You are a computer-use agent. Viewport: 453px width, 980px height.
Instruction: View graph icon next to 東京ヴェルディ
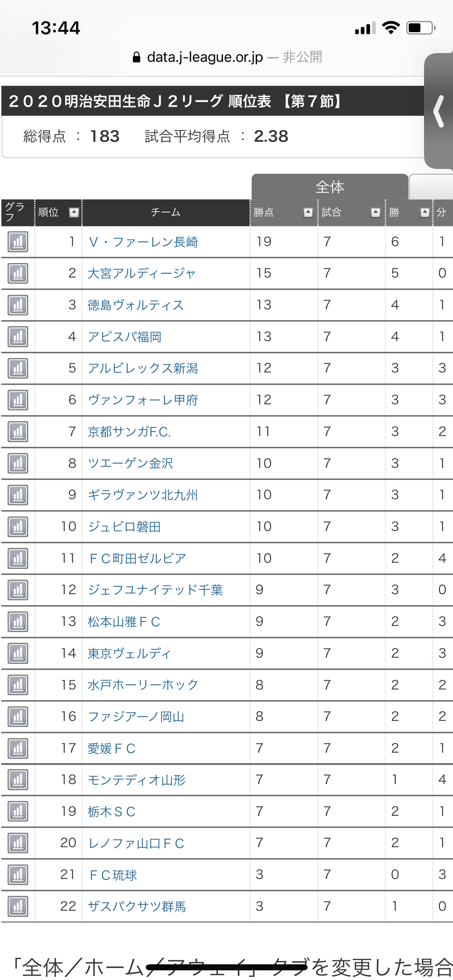tap(18, 653)
